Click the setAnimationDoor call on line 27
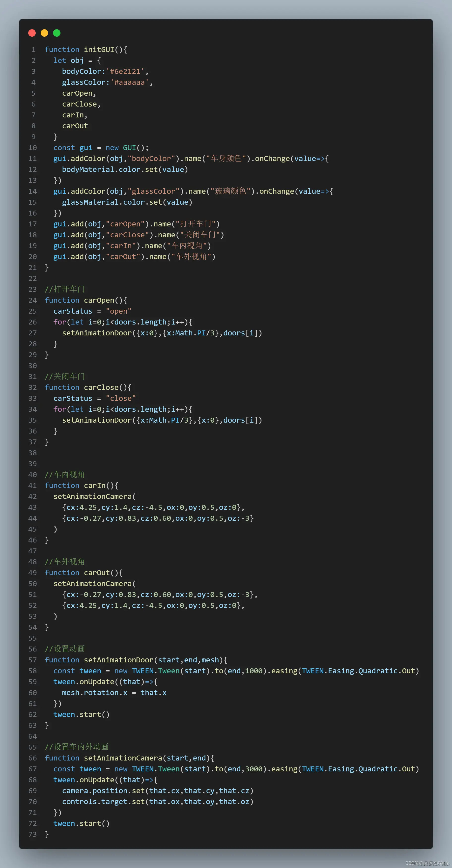Viewport: 452px width, 868px height. [162, 333]
